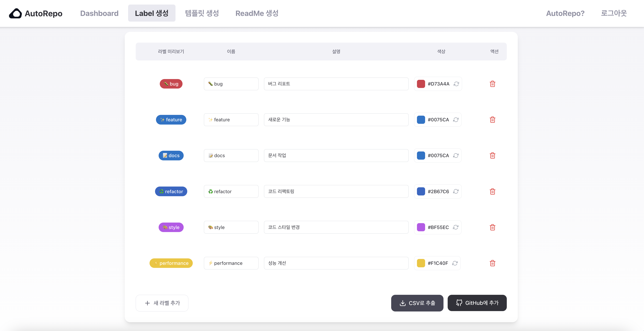The image size is (644, 331).
Task: Randomize color for bug label
Action: [x=456, y=84]
